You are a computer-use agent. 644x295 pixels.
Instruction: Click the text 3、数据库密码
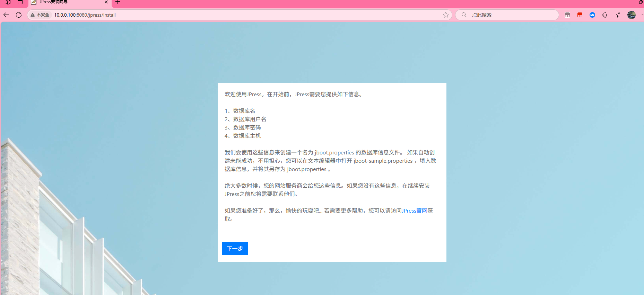pos(243,127)
